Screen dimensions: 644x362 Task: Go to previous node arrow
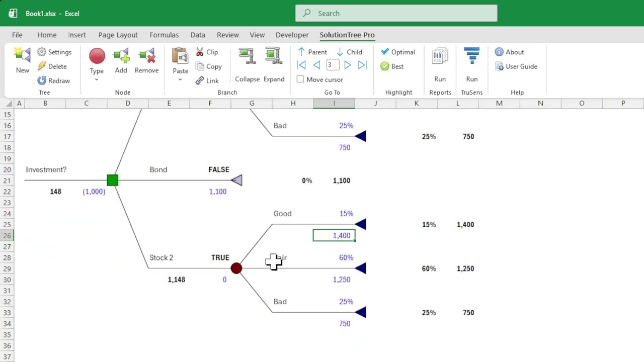point(316,65)
